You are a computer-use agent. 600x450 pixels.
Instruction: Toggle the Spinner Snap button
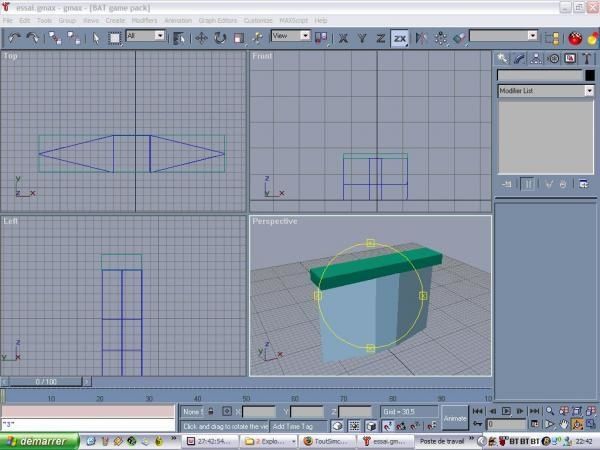click(431, 426)
